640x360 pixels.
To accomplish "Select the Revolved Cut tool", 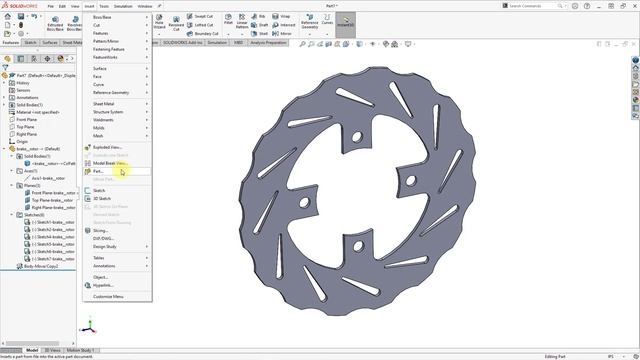I will coord(176,24).
